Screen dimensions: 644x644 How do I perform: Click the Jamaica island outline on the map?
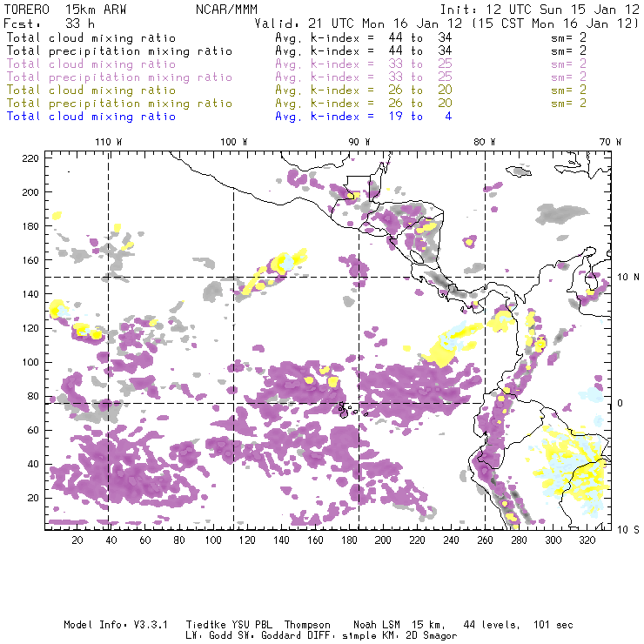[519, 171]
